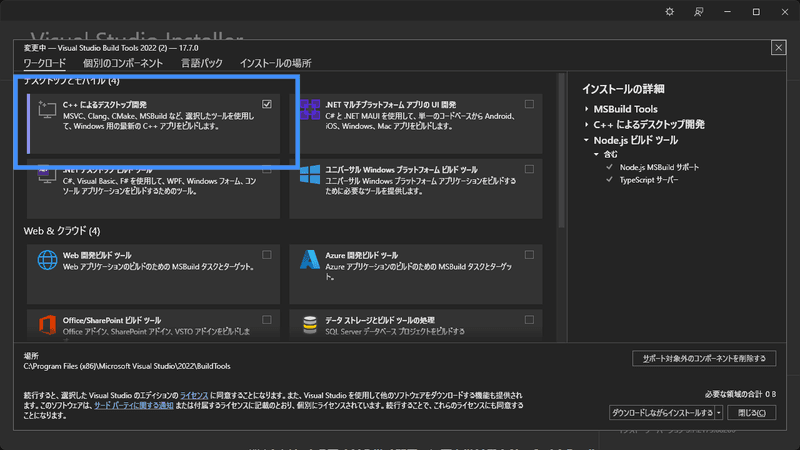The image size is (800, 450).
Task: Click the C++ desktop development workload icon
Action: pos(47,112)
